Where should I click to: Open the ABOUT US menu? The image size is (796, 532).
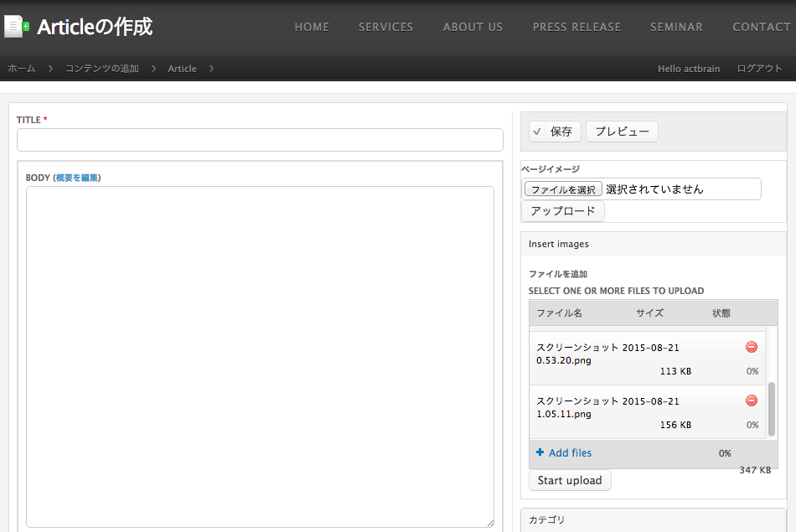click(x=473, y=27)
